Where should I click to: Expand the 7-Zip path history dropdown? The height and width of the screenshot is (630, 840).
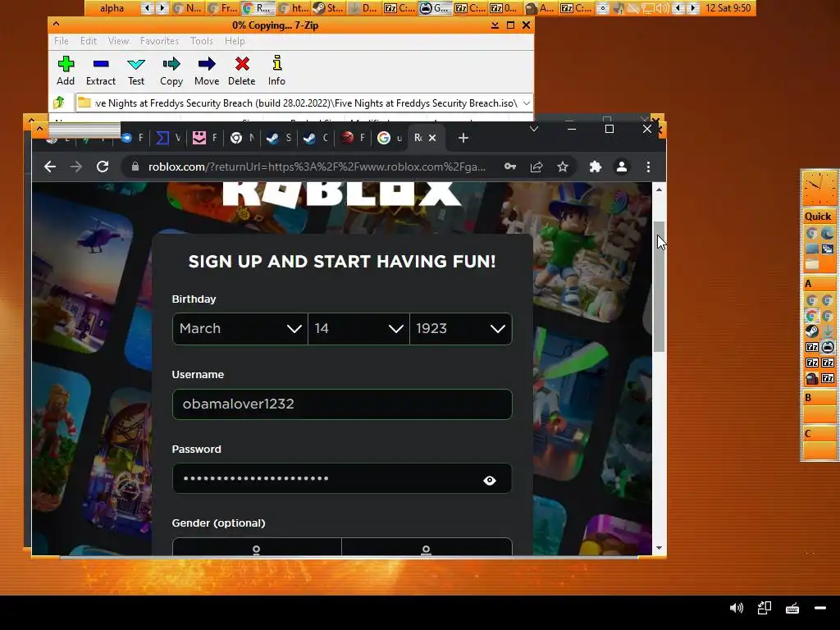coord(527,103)
